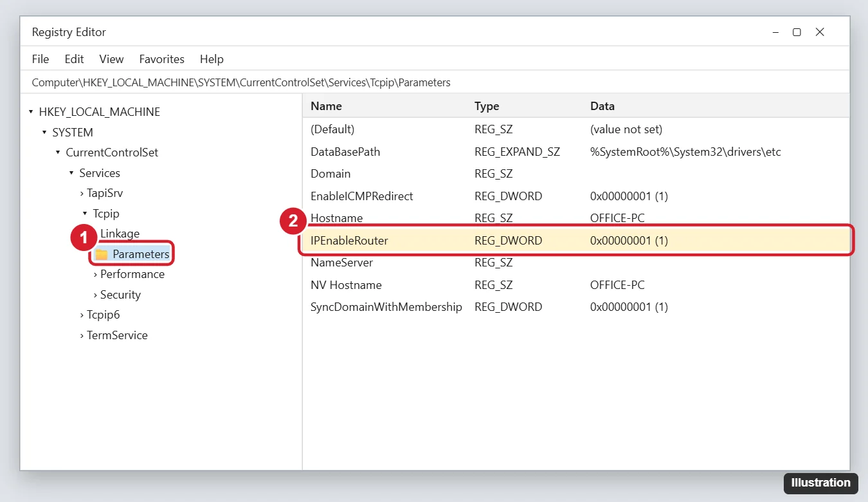Collapse the CurrentControlSet node arrow
The width and height of the screenshot is (868, 502).
pyautogui.click(x=58, y=153)
